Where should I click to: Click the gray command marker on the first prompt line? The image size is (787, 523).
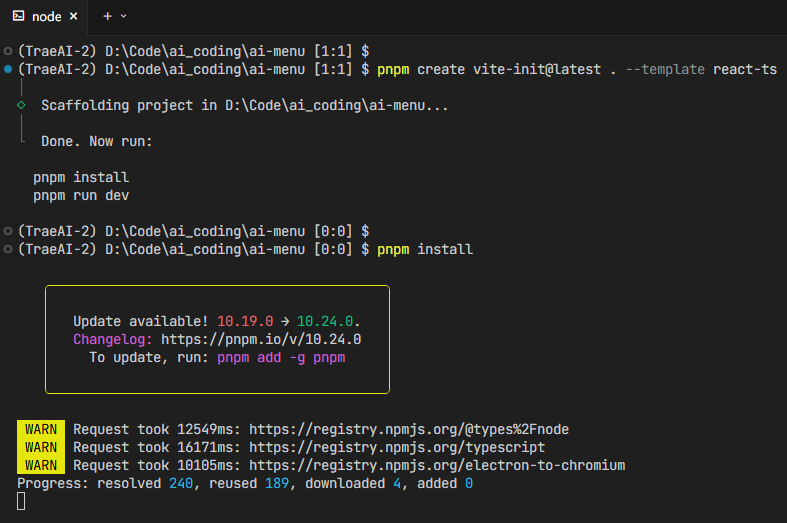[x=8, y=49]
